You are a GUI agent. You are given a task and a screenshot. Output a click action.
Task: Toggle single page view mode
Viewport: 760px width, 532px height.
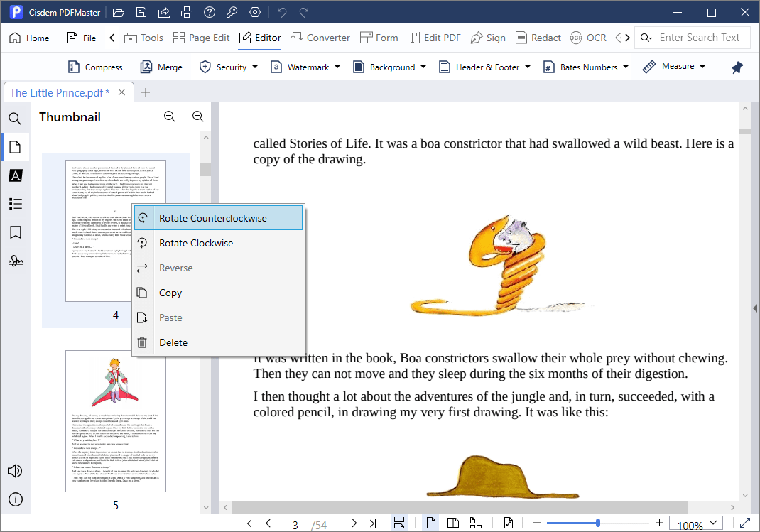click(x=430, y=523)
